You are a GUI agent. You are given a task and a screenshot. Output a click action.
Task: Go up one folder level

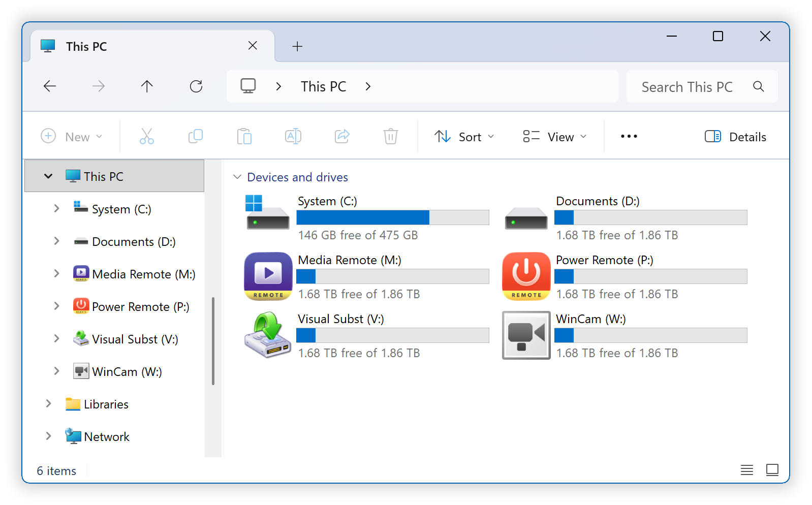(147, 86)
